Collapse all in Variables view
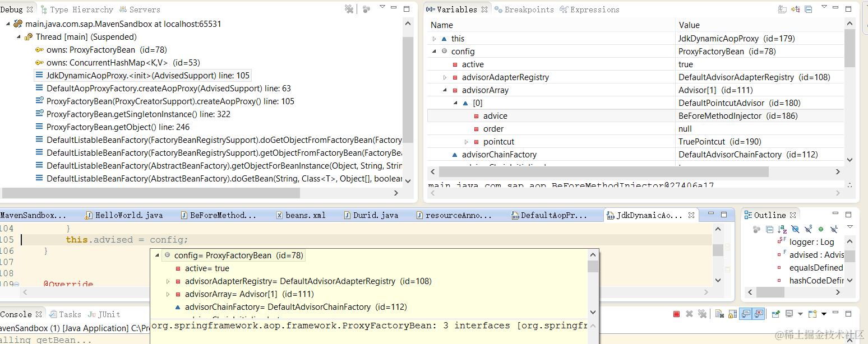This screenshot has height=344, width=868. click(x=809, y=9)
